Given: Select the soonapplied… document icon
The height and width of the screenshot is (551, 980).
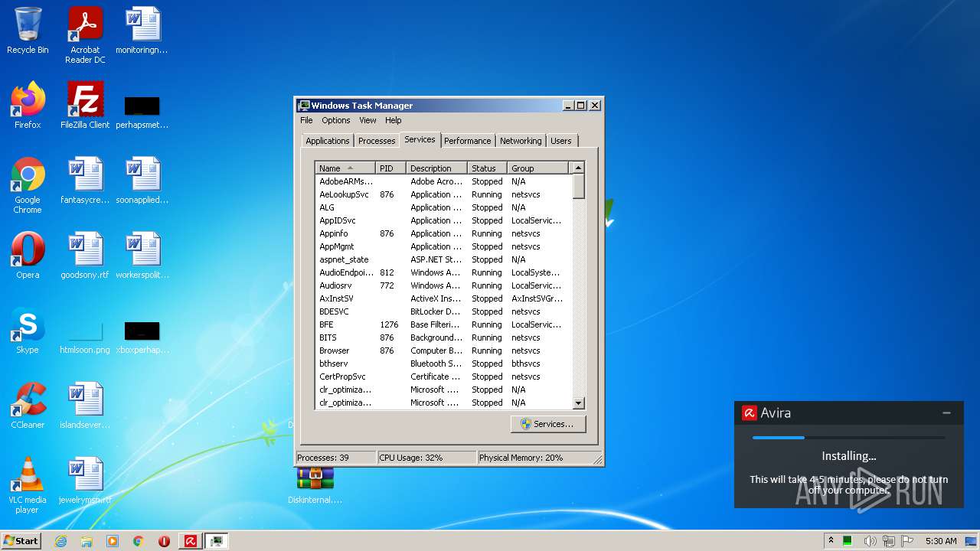Looking at the screenshot, I should pyautogui.click(x=142, y=181).
